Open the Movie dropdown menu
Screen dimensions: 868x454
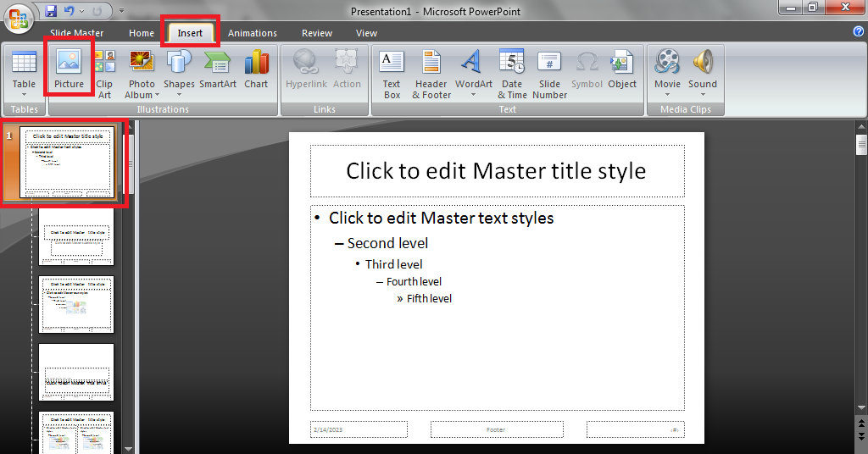point(667,94)
